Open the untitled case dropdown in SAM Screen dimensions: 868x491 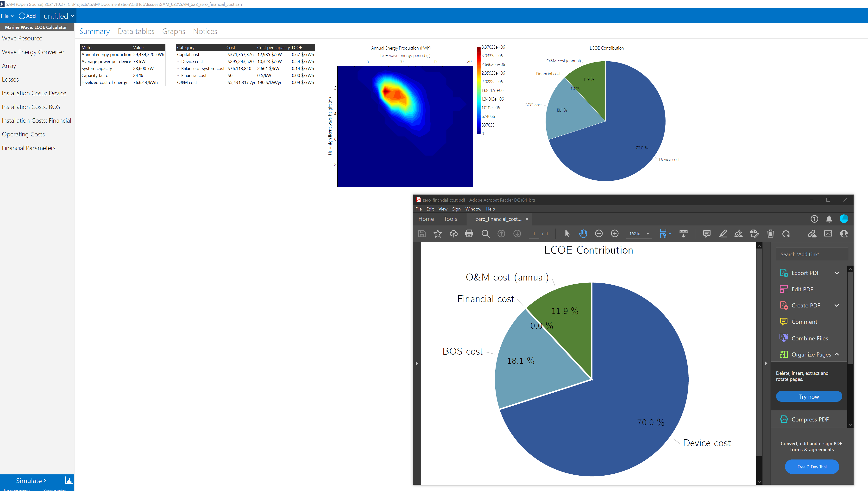click(x=58, y=16)
